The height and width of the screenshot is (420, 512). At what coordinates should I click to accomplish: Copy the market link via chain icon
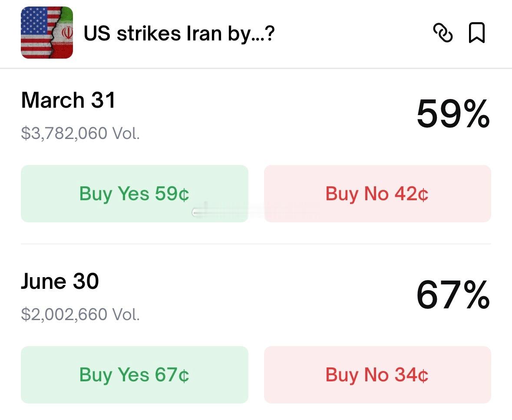(443, 33)
